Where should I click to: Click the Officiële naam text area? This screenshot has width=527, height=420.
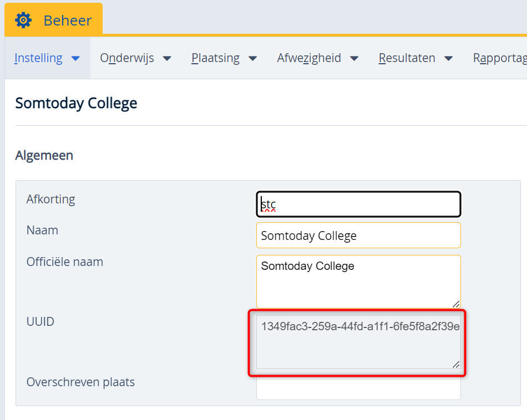click(x=358, y=281)
